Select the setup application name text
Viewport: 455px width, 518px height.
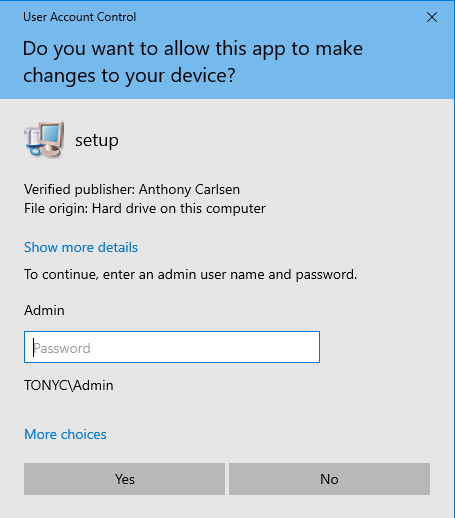pyautogui.click(x=97, y=140)
